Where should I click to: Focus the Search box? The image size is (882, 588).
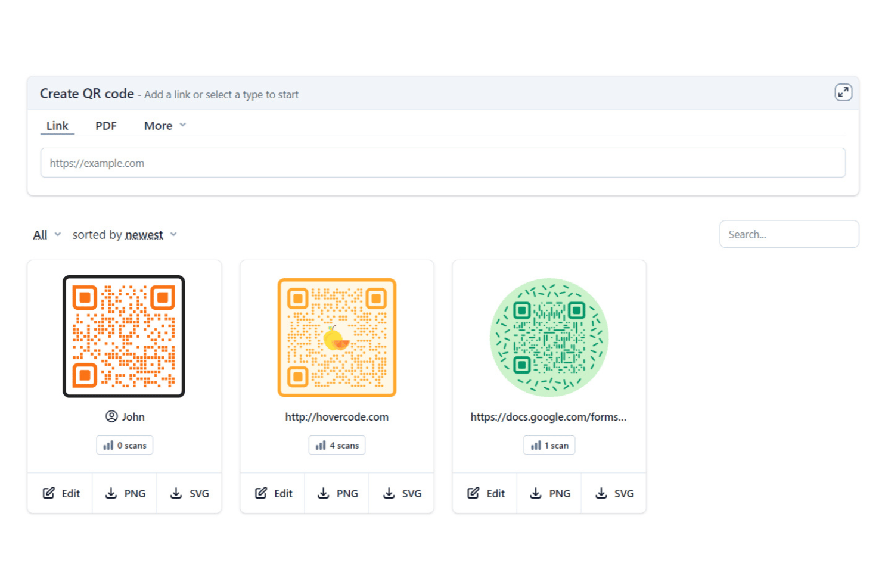pos(789,234)
